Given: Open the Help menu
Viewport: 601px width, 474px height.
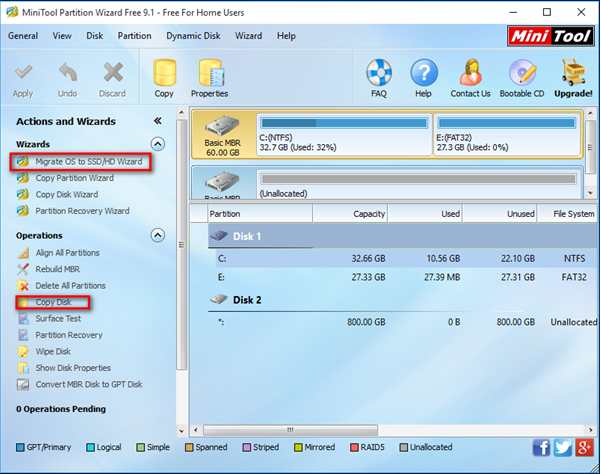Looking at the screenshot, I should [x=286, y=36].
